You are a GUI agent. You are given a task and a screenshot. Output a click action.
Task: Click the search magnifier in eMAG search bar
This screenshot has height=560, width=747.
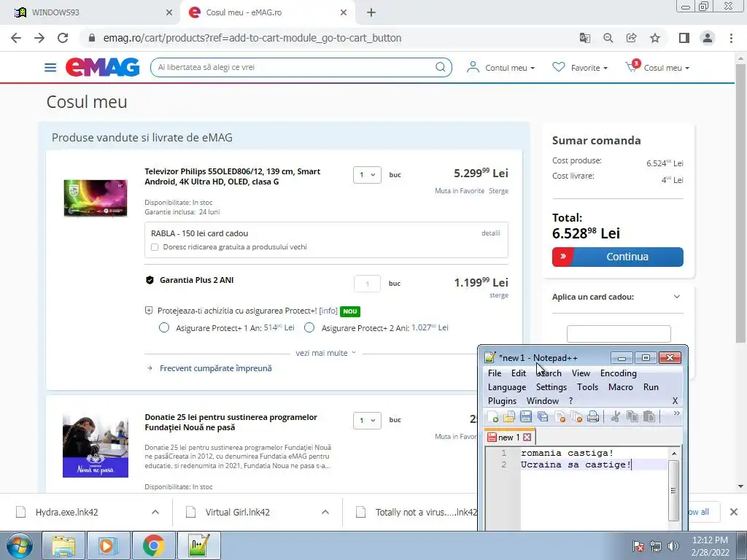[441, 67]
